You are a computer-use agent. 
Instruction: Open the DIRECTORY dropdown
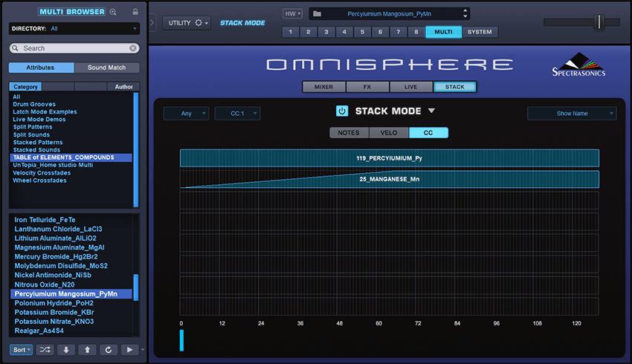pyautogui.click(x=74, y=28)
